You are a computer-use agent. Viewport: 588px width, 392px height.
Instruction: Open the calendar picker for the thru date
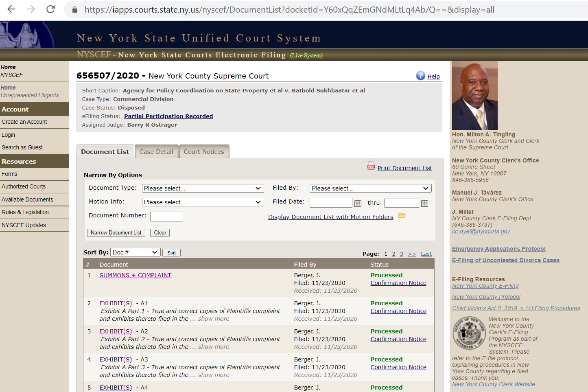pyautogui.click(x=424, y=203)
